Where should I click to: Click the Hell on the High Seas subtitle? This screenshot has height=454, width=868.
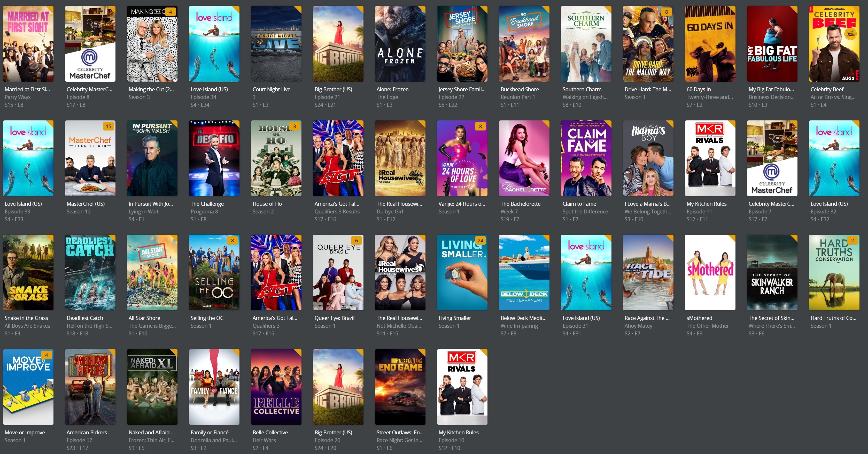click(x=89, y=326)
